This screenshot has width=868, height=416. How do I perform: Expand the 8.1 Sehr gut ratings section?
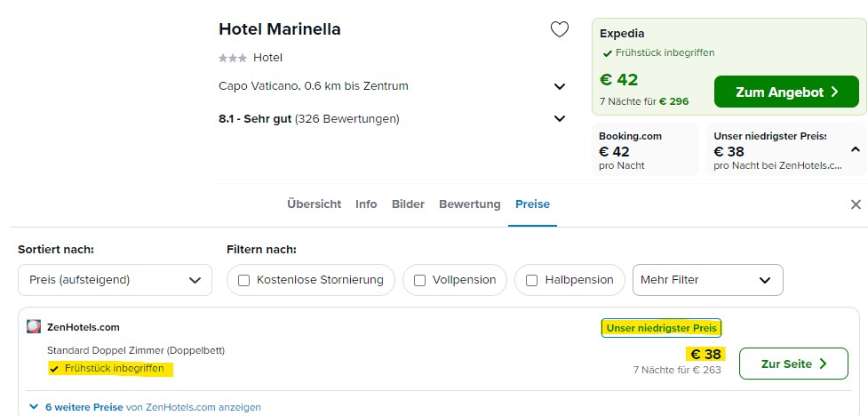(x=560, y=118)
